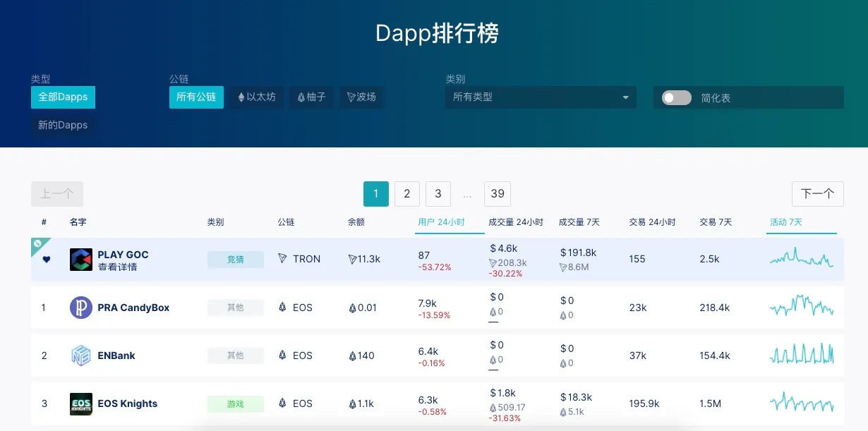The image size is (868, 431).
Task: Click the 其他 tag in PRA CandyBox row
Action: [x=236, y=308]
